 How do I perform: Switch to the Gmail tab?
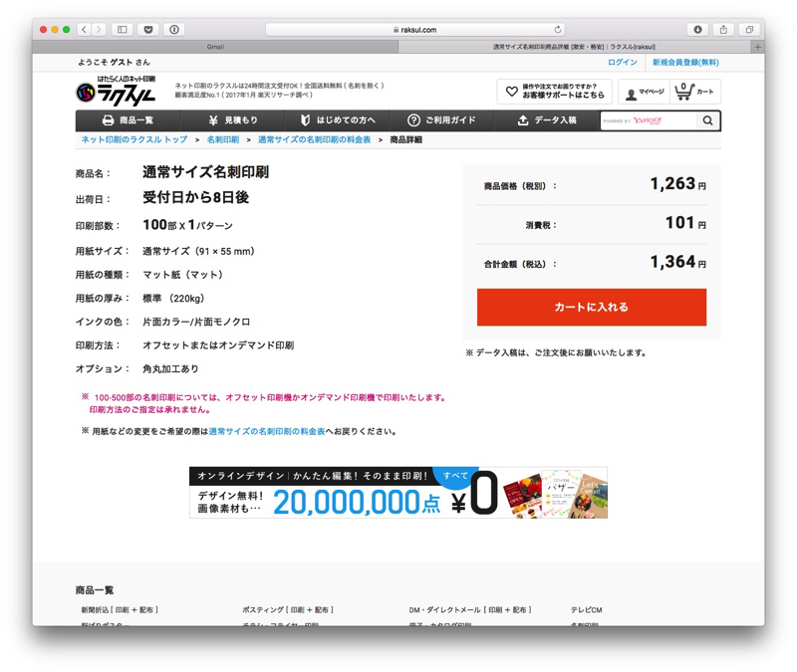click(215, 47)
